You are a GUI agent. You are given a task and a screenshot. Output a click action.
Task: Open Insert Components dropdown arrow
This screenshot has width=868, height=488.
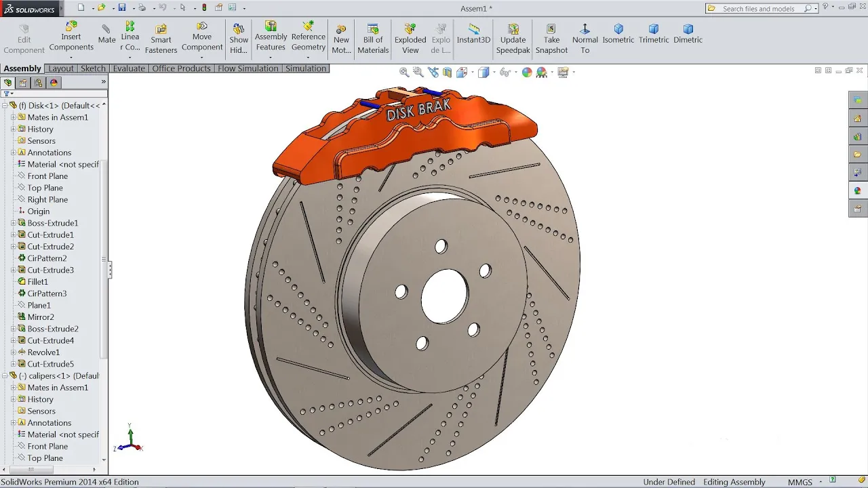coord(71,58)
